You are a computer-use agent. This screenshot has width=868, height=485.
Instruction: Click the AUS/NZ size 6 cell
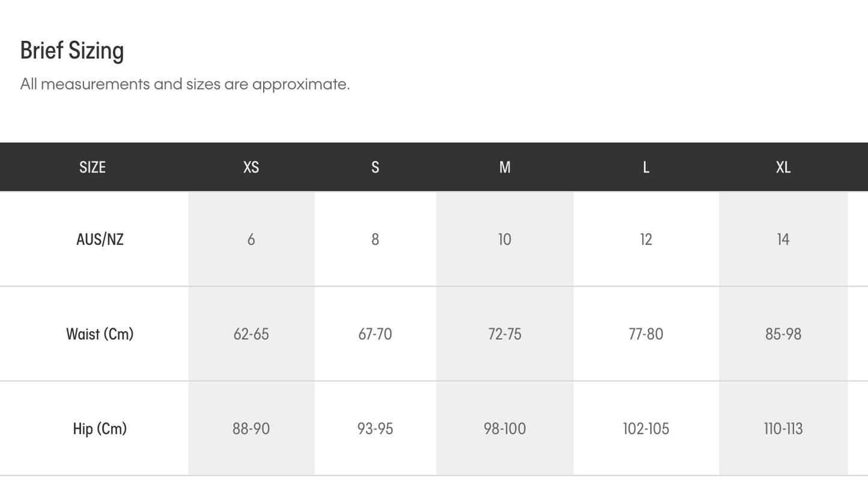(251, 239)
